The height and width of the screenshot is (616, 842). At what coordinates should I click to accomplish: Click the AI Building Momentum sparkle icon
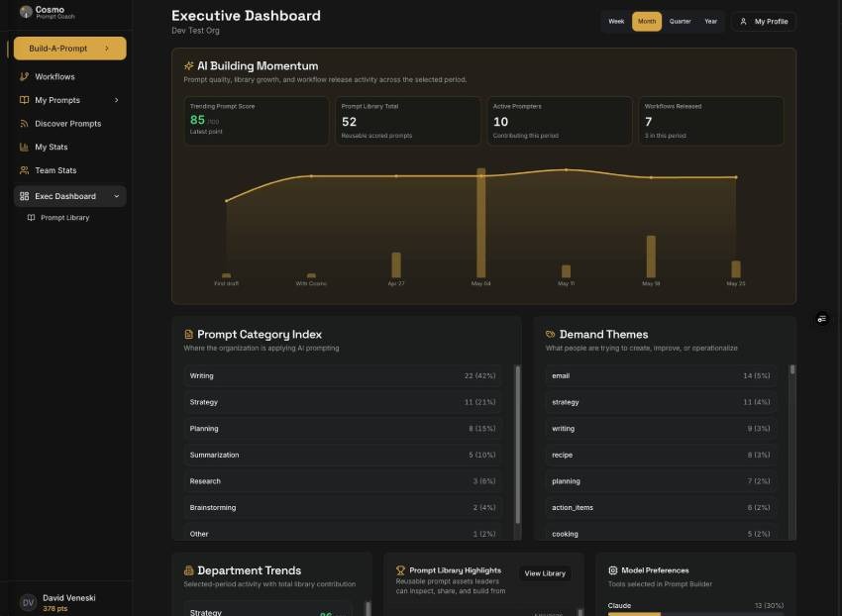tap(188, 65)
